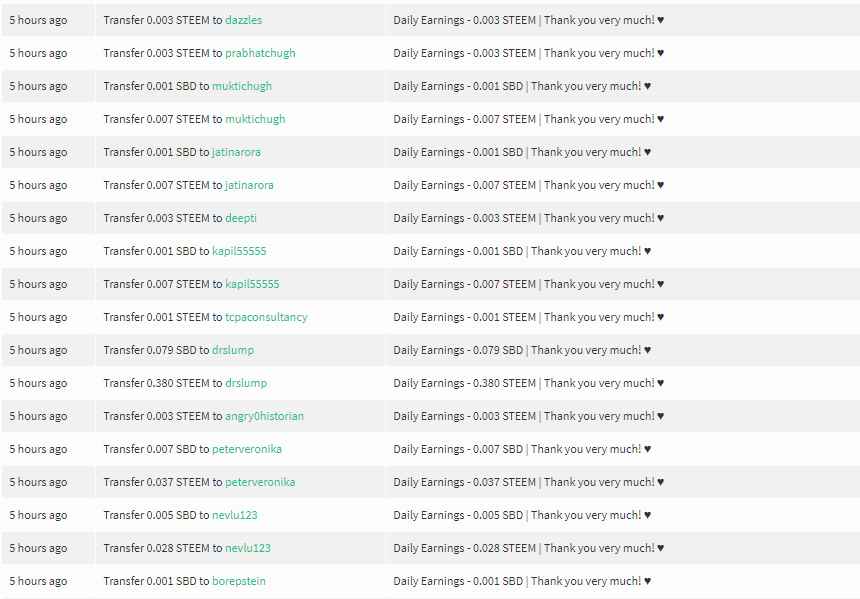
Task: Click 'Transfer 0.001 STEEM to' text
Action: point(163,317)
